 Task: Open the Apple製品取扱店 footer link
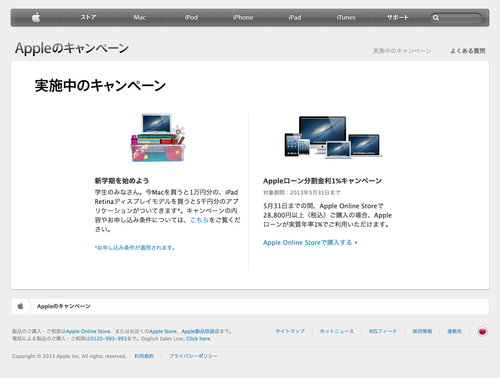200,331
